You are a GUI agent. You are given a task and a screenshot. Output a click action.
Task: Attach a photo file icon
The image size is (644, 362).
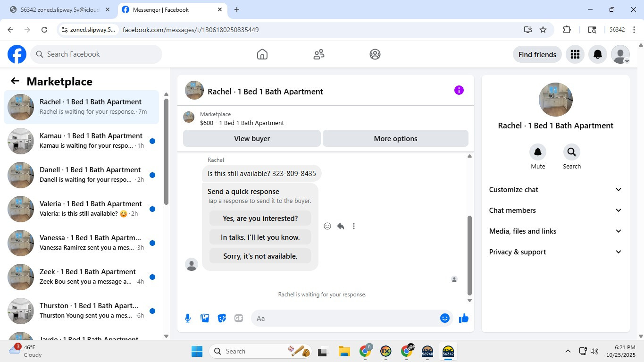[205, 318]
